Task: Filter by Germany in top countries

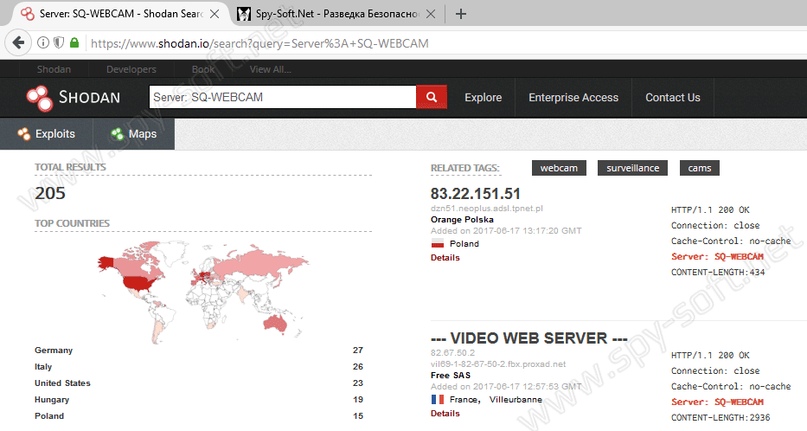Action: 54,350
